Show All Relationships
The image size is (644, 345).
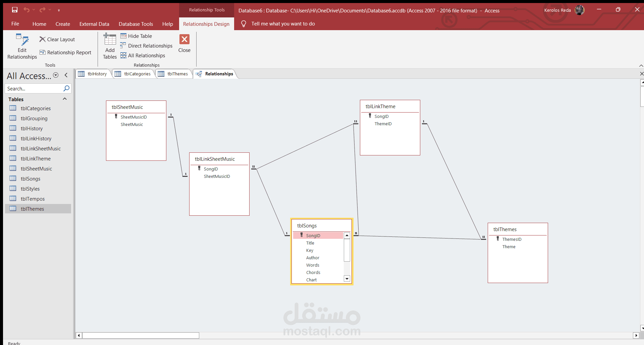pos(143,56)
